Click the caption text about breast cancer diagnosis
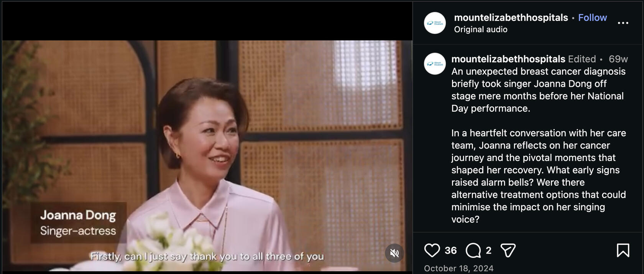 pyautogui.click(x=539, y=90)
